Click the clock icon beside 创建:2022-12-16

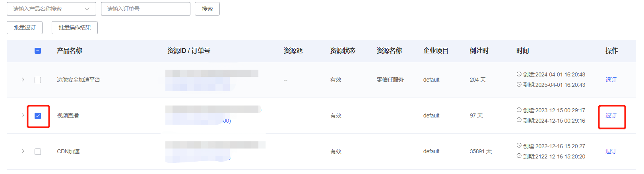(x=519, y=146)
